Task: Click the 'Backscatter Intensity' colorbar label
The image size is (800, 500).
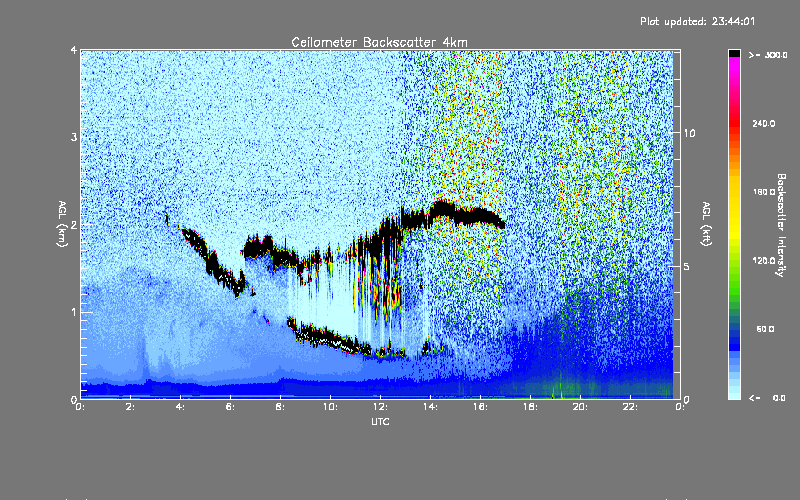Action: tap(781, 225)
